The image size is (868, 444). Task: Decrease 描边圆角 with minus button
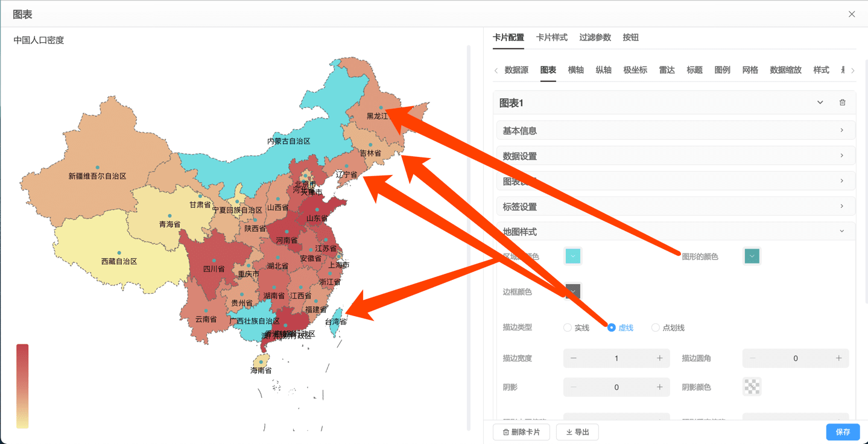752,358
